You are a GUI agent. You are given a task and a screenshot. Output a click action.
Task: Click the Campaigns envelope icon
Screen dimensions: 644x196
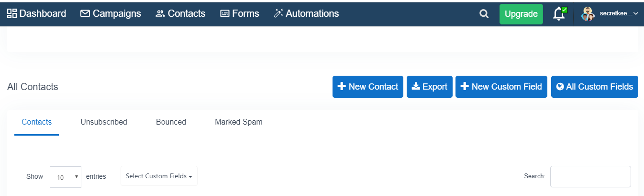[x=85, y=13]
